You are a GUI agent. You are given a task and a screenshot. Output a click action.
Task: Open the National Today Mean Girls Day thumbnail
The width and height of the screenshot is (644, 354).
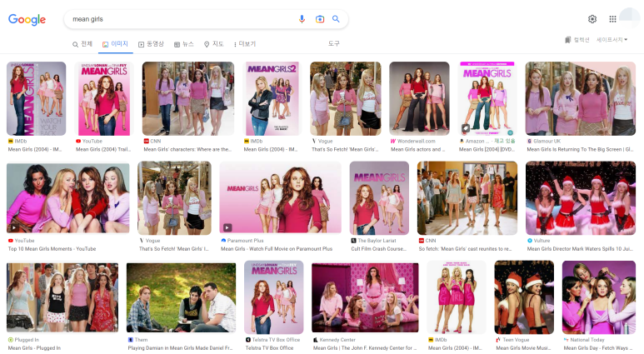(599, 297)
